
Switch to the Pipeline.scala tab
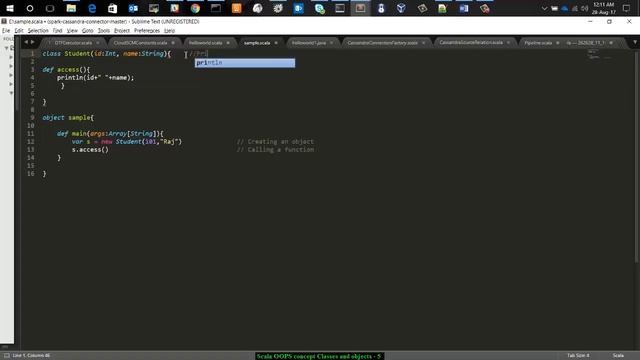[538, 43]
